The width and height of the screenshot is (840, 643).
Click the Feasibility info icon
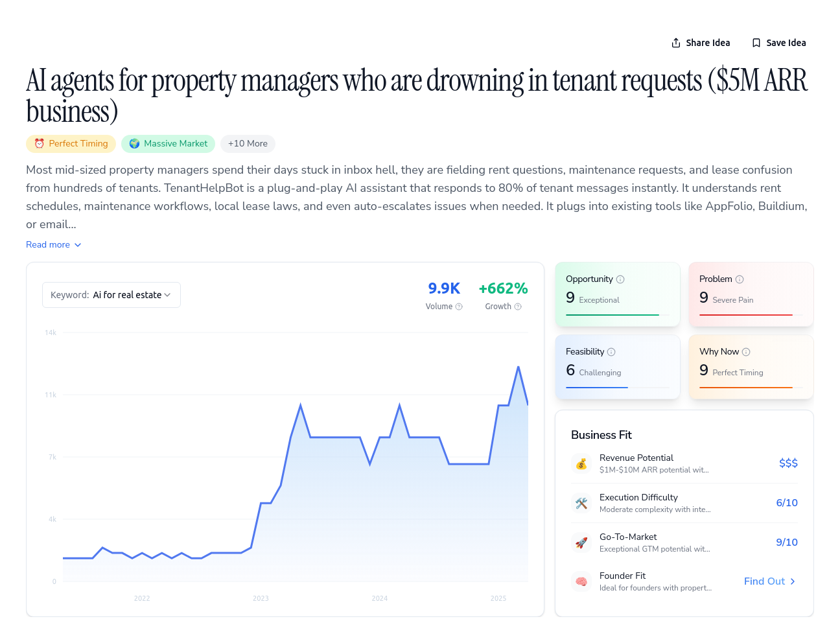coord(611,352)
